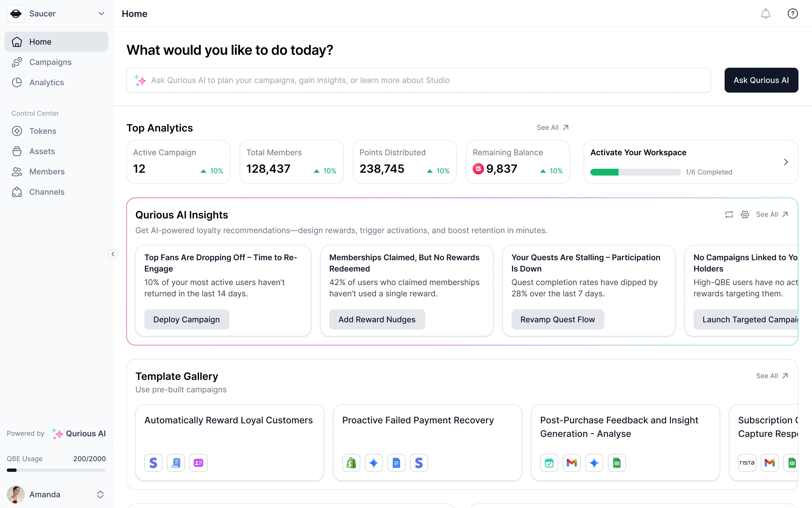The image size is (812, 508).
Task: Open Qurious AI Insights settings gear
Action: (x=745, y=214)
